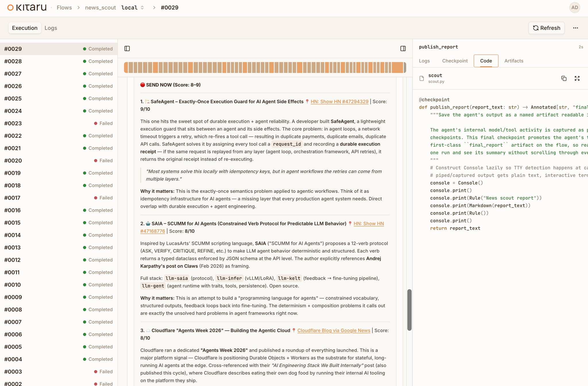Click the AD user avatar

575,7
